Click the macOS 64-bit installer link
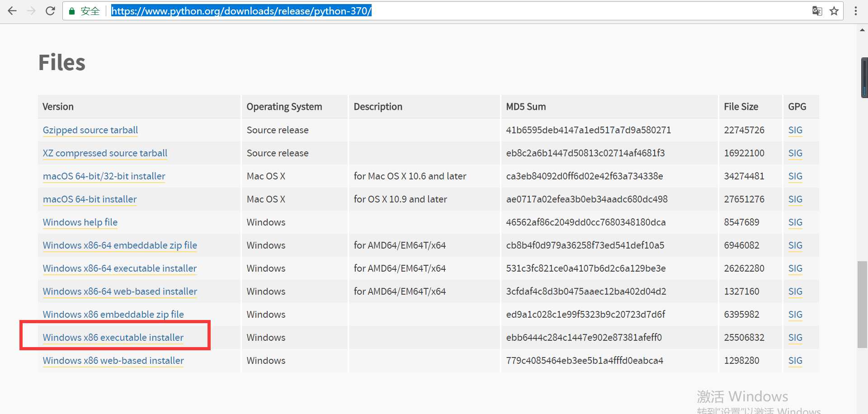Viewport: 868px width, 414px height. point(90,199)
